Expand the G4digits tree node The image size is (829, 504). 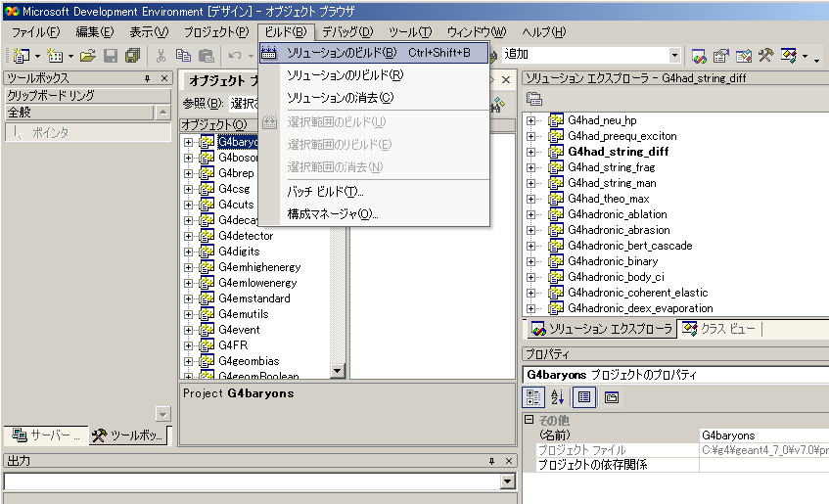pos(188,252)
